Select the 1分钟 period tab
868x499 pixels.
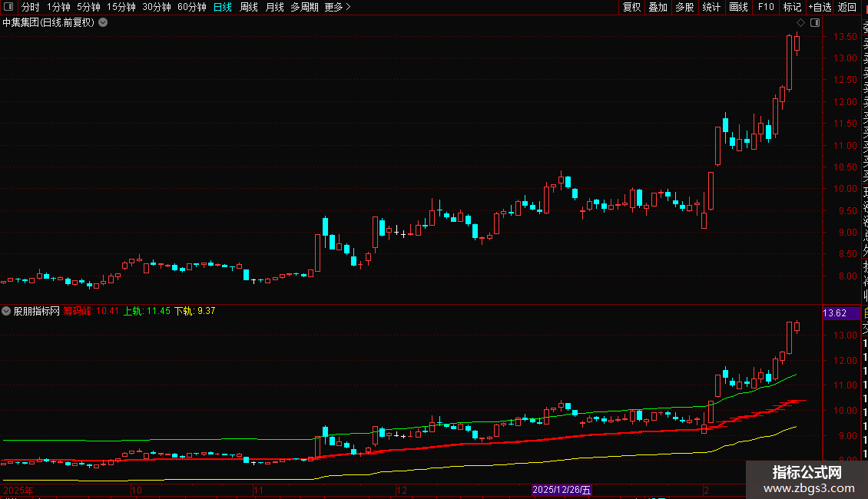tap(58, 7)
